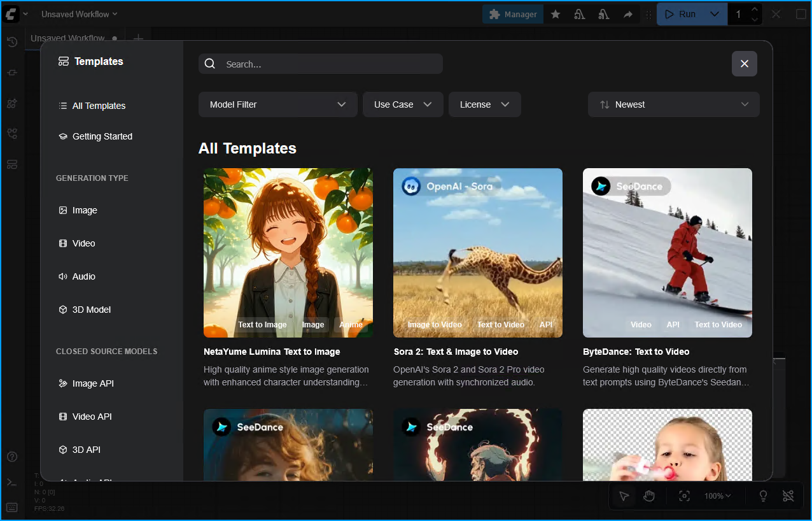Viewport: 812px width, 521px height.
Task: Open the 100% zoom level dropdown
Action: 717,496
